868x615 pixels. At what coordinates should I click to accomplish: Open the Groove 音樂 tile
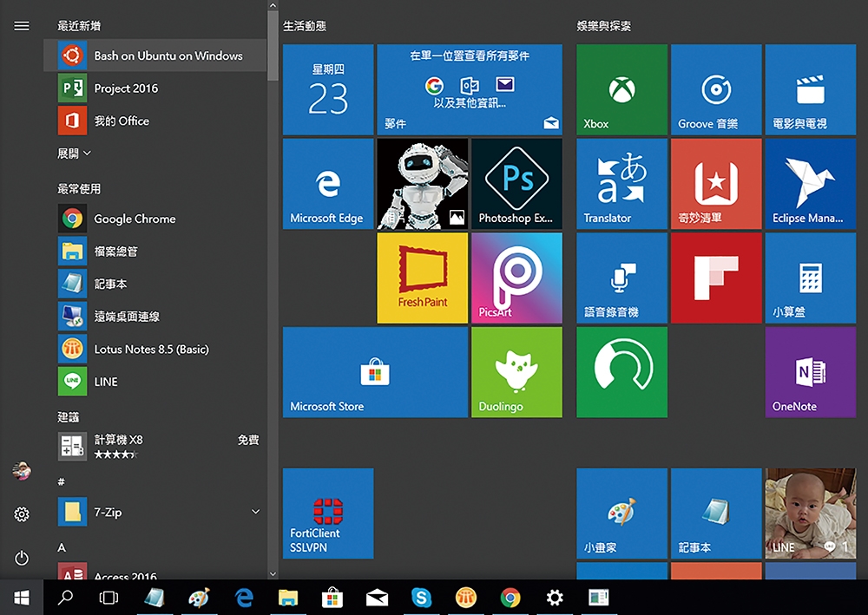tap(716, 89)
